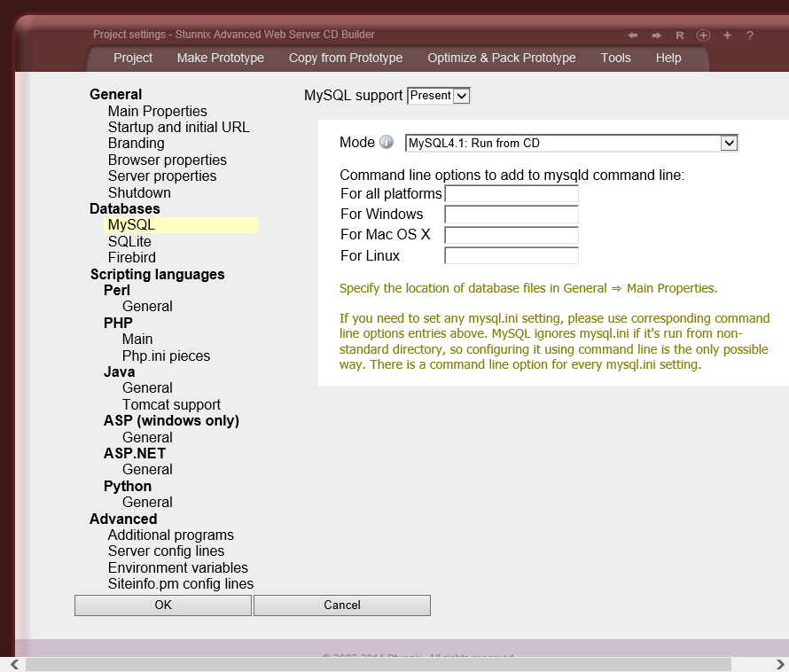The width and height of the screenshot is (789, 672).
Task: Open Siteinfo.pm config lines settings
Action: coord(181,583)
